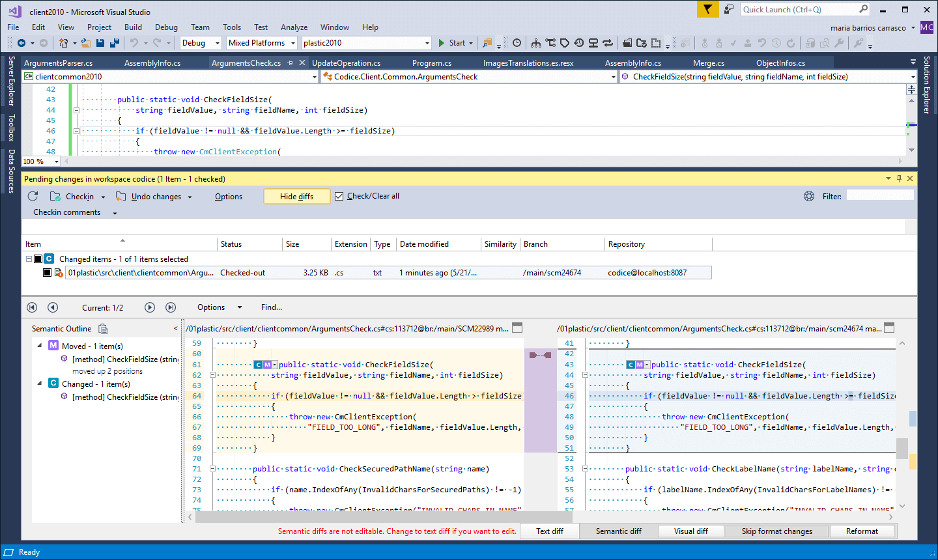This screenshot has height=560, width=938.
Task: Click the Labels tag icon
Action: pos(565,43)
